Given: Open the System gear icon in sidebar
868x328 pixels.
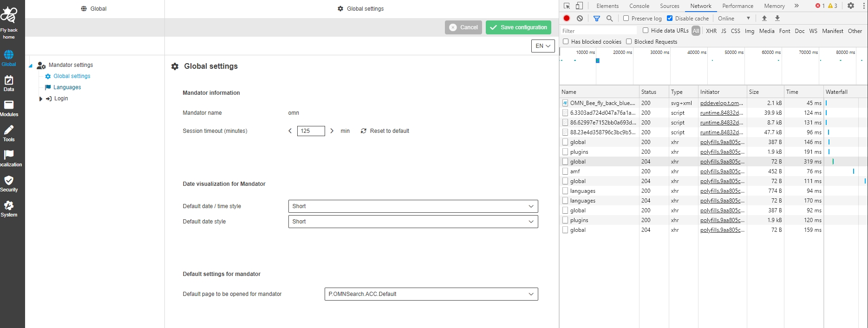Looking at the screenshot, I should (9, 209).
